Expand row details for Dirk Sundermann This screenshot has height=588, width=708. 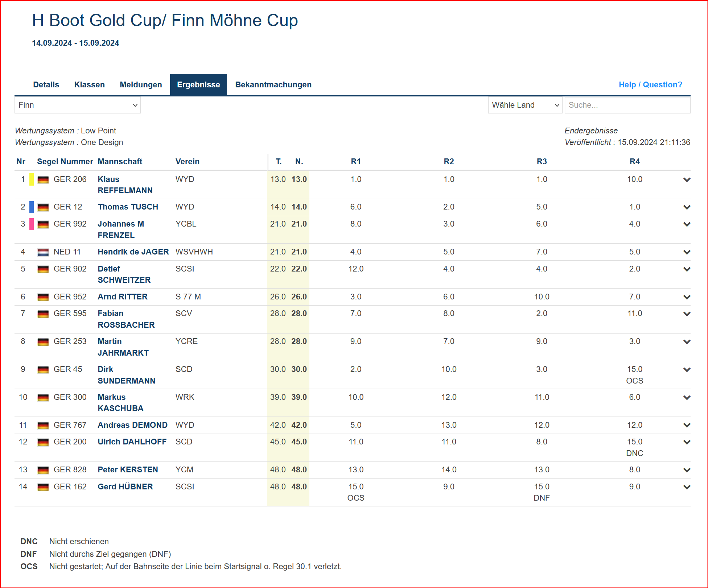pyautogui.click(x=687, y=370)
